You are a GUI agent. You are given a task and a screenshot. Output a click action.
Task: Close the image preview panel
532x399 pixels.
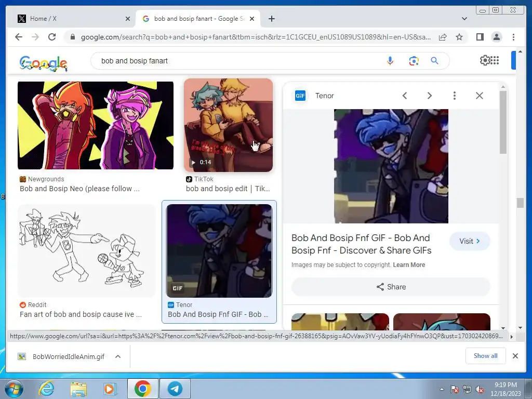(x=480, y=96)
